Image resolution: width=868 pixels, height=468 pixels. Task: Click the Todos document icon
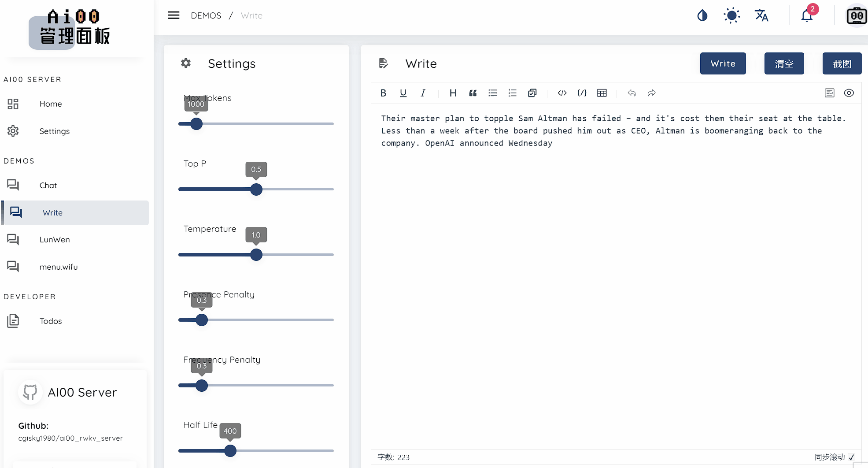pyautogui.click(x=13, y=321)
